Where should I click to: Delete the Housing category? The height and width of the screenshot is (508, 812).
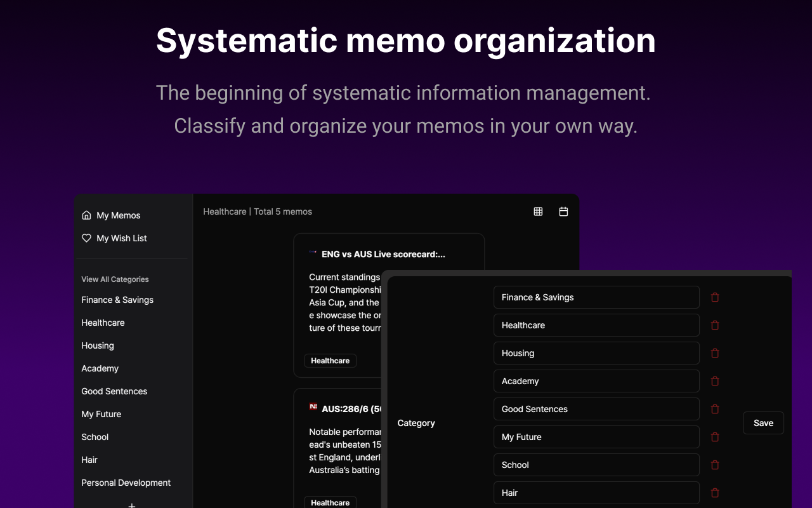click(715, 353)
